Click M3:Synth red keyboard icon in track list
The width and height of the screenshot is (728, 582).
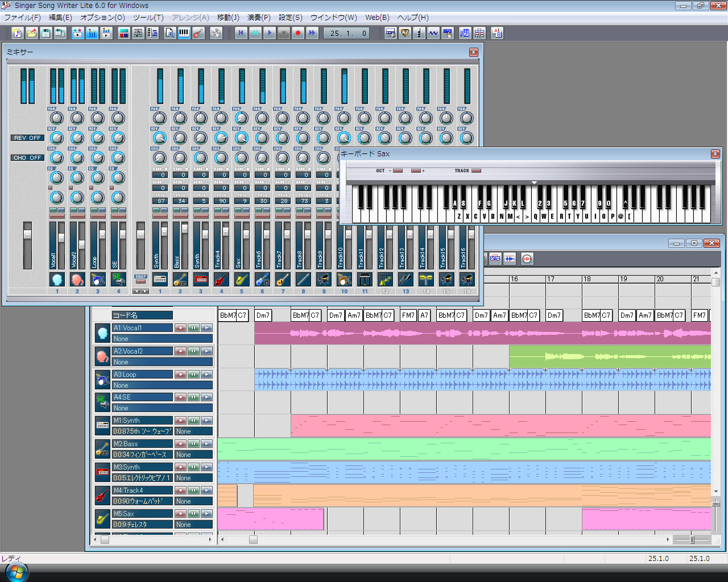tap(102, 472)
